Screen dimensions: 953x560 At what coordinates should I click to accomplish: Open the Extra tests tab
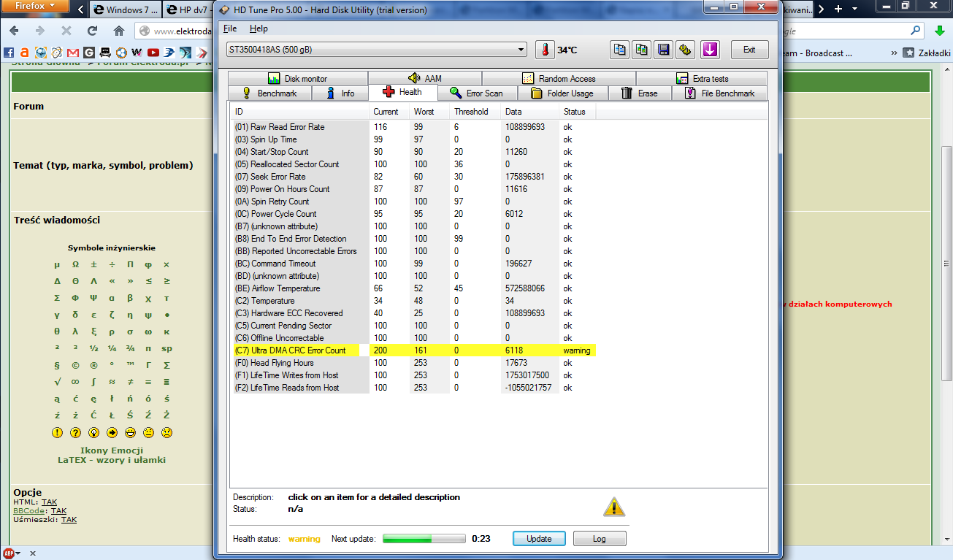point(703,79)
